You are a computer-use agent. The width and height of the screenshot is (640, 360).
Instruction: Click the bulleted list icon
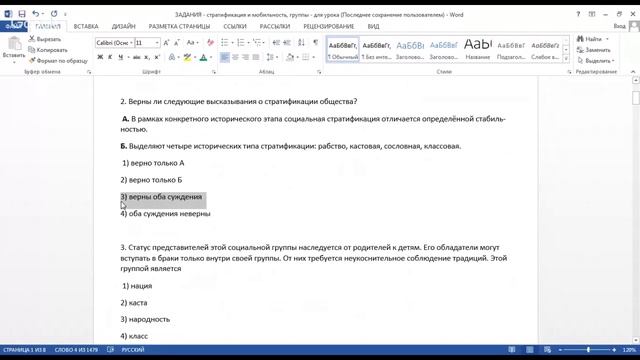tap(224, 42)
